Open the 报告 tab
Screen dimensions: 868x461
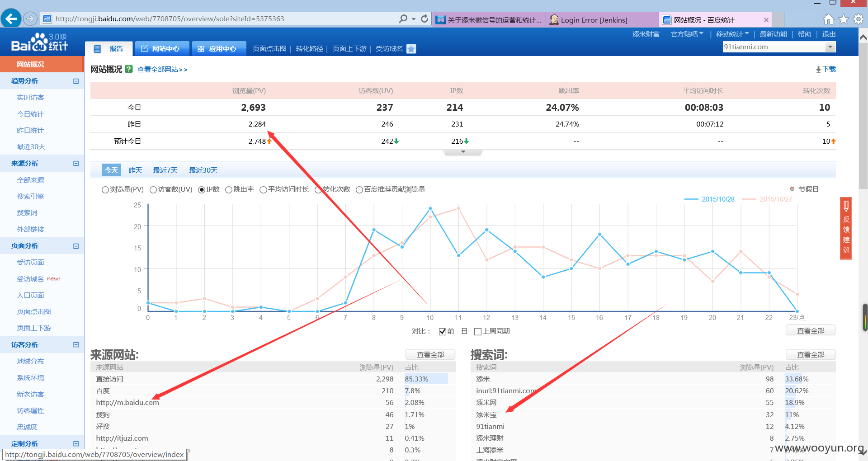pyautogui.click(x=109, y=48)
